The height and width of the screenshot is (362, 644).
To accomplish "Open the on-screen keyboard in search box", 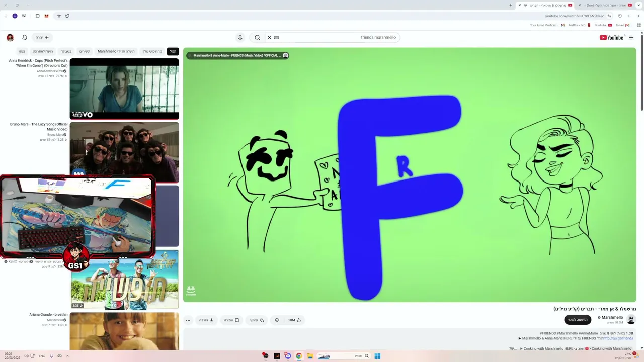I will (276, 37).
